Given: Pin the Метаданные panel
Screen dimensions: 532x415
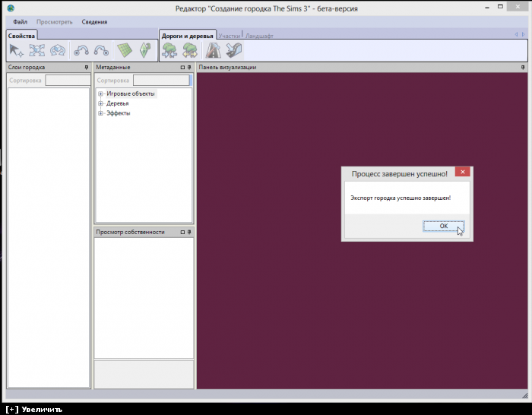Looking at the screenshot, I should (189, 68).
